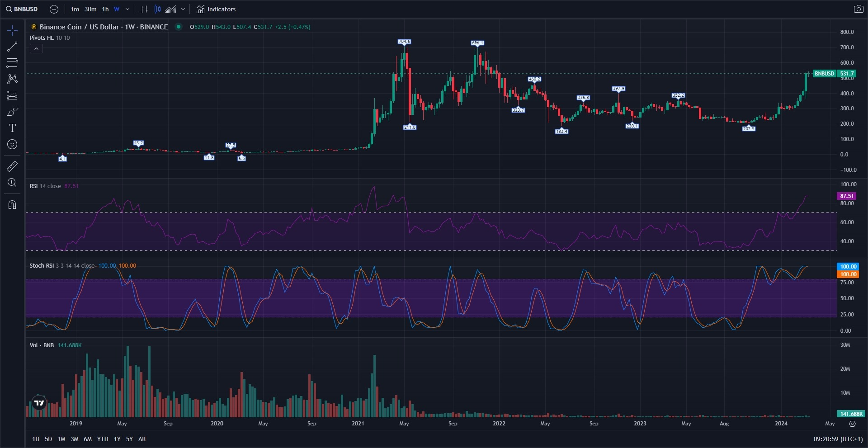Take chart snapshot with camera icon

(x=858, y=9)
